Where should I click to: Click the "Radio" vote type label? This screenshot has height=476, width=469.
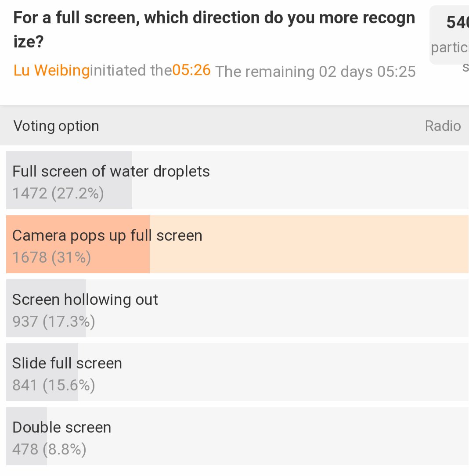tap(443, 126)
